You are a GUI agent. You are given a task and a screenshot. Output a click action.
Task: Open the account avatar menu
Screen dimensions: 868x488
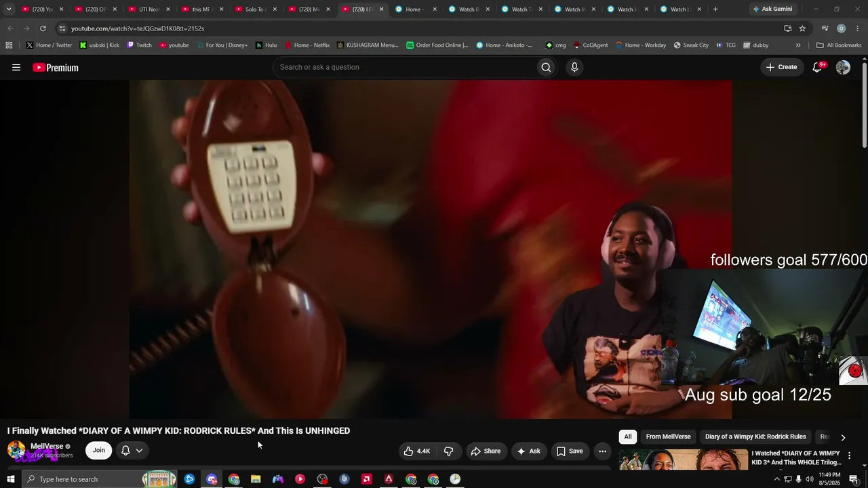pos(843,67)
